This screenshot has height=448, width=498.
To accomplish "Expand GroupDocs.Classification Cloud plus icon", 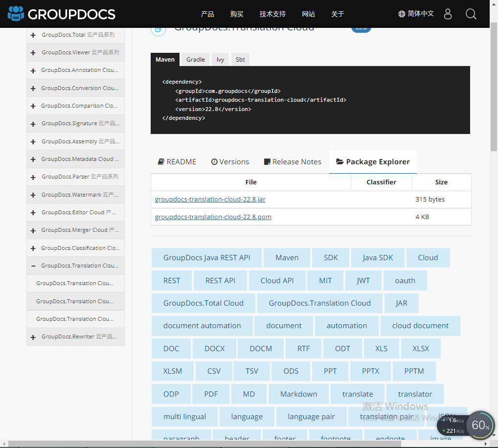I will click(33, 248).
